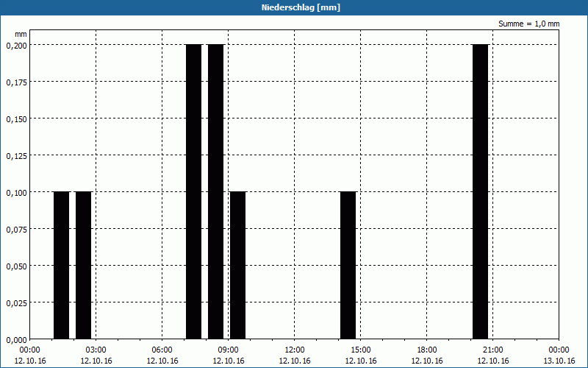Image resolution: width=588 pixels, height=368 pixels.
Task: Select the leftmost precipitation bar
Action: (x=61, y=265)
